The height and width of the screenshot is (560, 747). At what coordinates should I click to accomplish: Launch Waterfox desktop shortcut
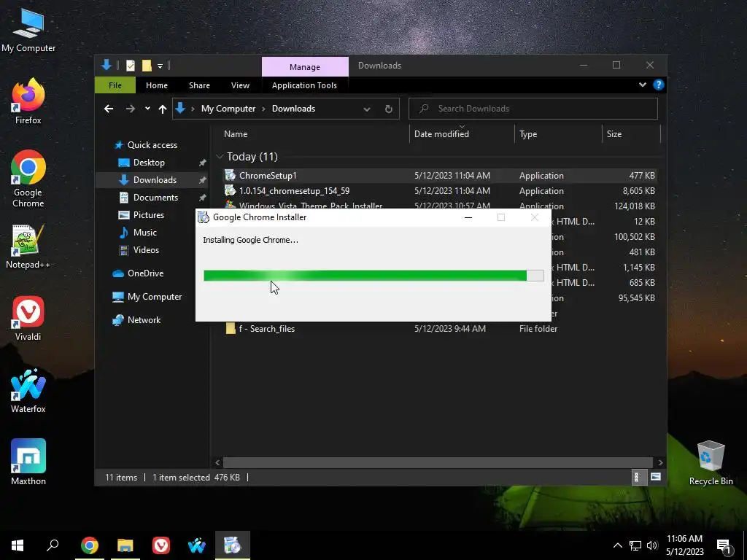28,391
